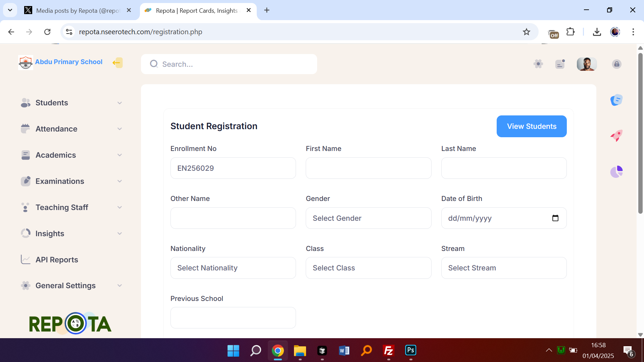Expand the Students sidebar menu

(x=71, y=103)
